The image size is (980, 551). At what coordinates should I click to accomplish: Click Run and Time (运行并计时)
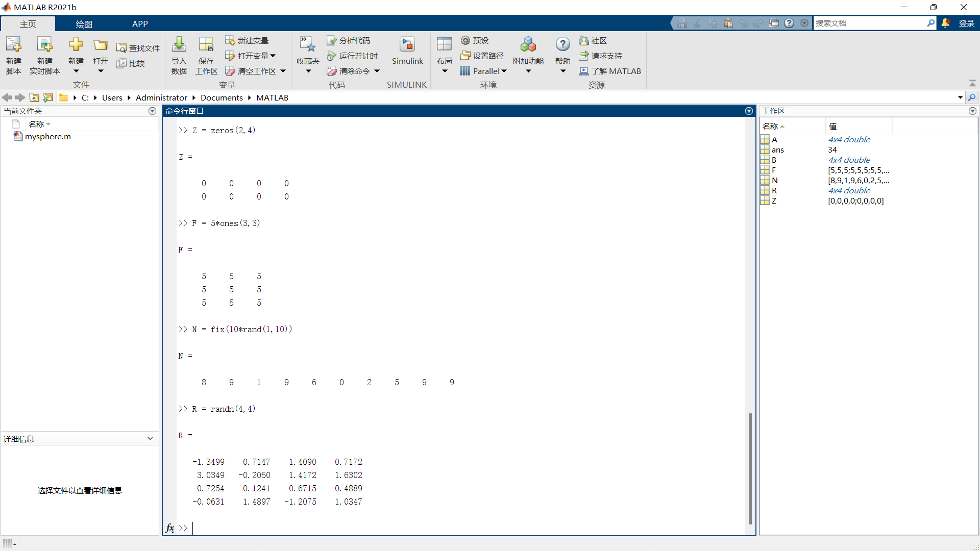tap(353, 56)
